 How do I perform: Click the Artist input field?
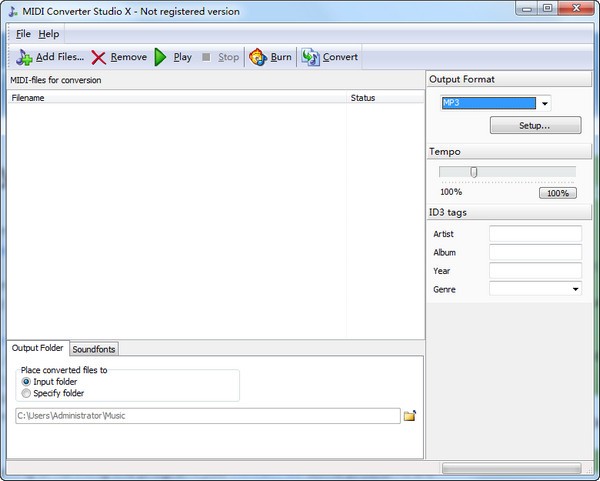(x=535, y=233)
